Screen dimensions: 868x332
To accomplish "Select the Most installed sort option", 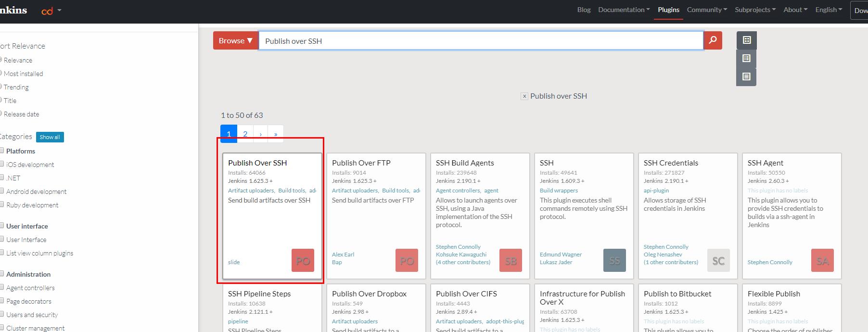I will pyautogui.click(x=1, y=74).
